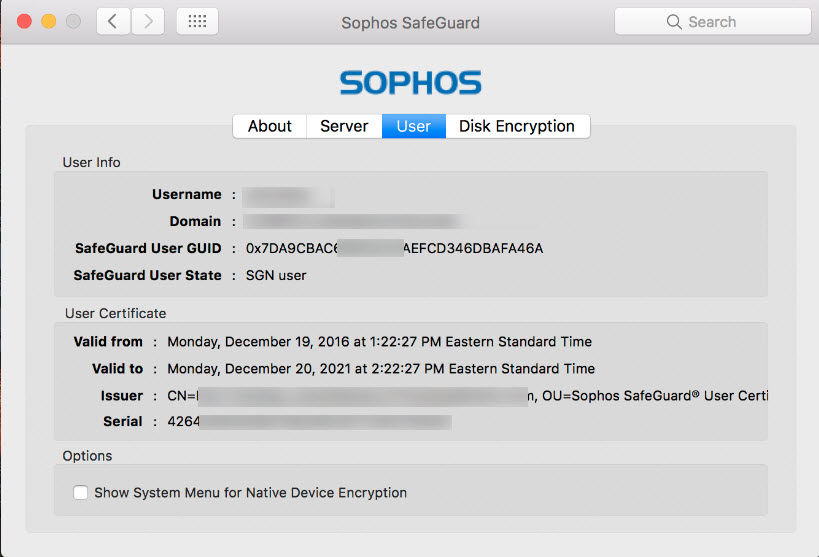This screenshot has width=819, height=557.
Task: Open the Disk Encryption tab
Action: tap(517, 126)
